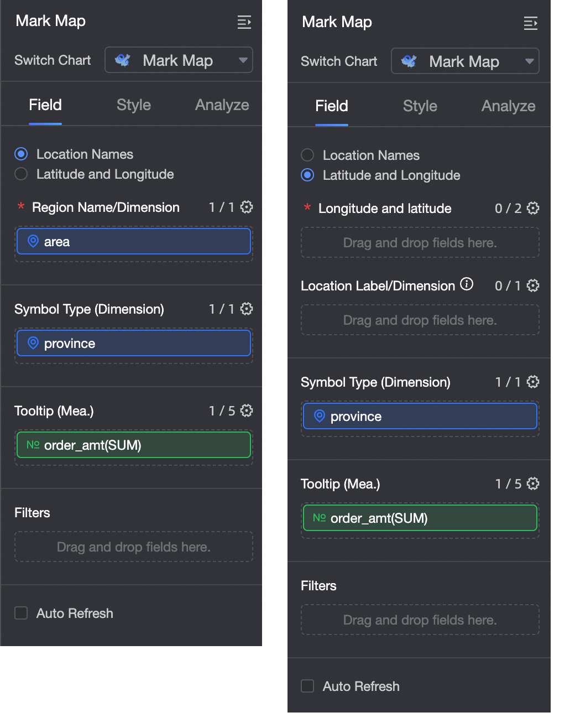This screenshot has height=728, width=575.
Task: Open Tooltip (Mea.) gear in left panel
Action: 247,411
